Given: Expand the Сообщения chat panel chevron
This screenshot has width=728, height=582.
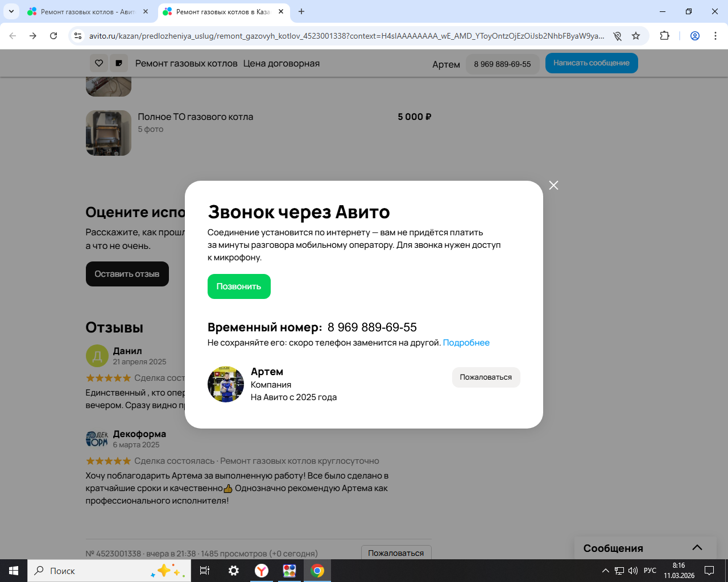Looking at the screenshot, I should pyautogui.click(x=697, y=548).
